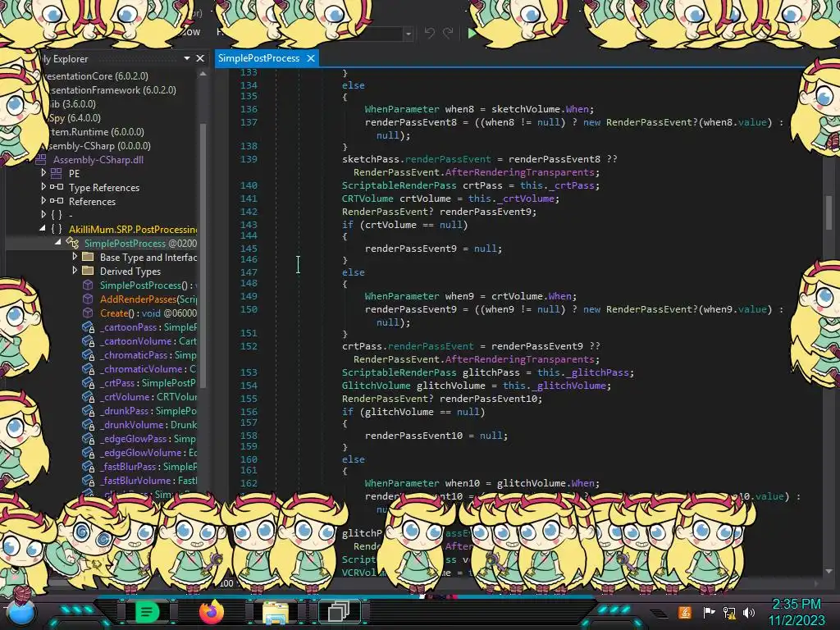This screenshot has height=630, width=840.
Task: Click the _fastBlurVolume field icon
Action: [88, 481]
